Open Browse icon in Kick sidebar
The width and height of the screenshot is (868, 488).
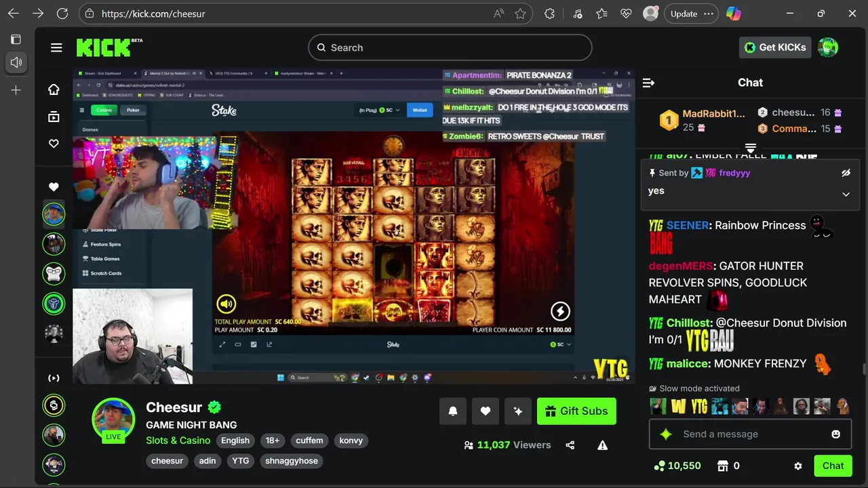click(x=54, y=117)
